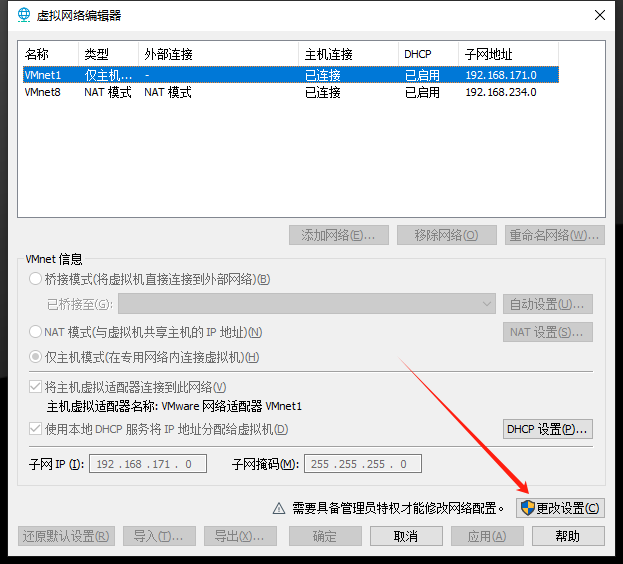The image size is (623, 564).
Task: Click 主机虚拟适配器名称 VMnet1 label text
Action: click(x=174, y=406)
